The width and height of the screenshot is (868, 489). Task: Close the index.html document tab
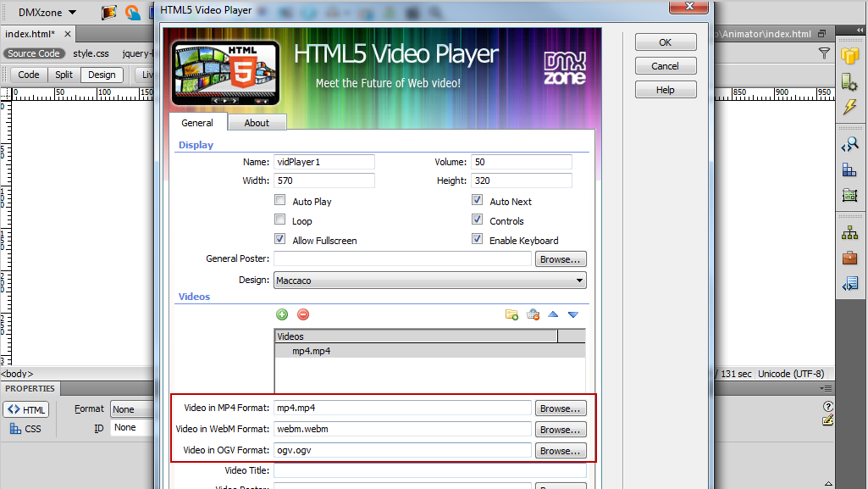tap(68, 34)
